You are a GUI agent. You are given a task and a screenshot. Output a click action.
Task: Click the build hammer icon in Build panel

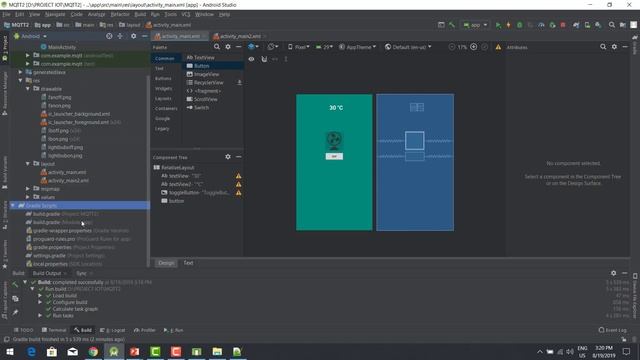point(15,284)
